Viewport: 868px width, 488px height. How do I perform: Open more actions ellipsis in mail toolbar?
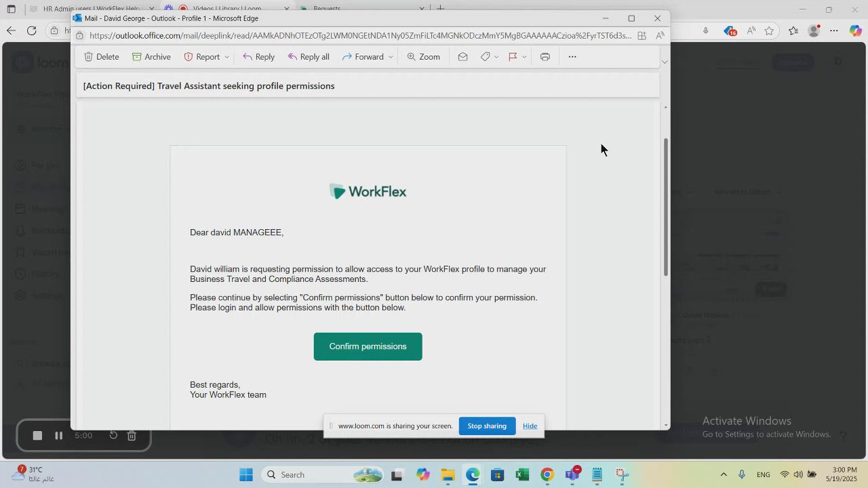click(x=572, y=57)
